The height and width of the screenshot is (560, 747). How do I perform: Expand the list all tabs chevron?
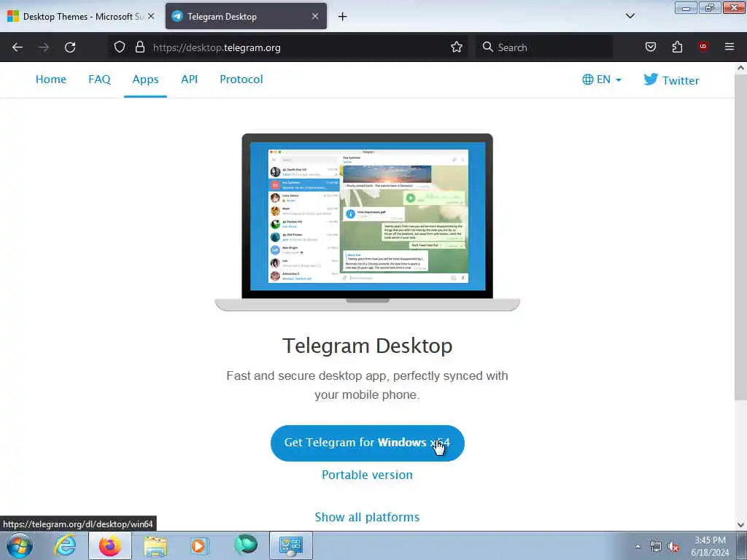[630, 16]
